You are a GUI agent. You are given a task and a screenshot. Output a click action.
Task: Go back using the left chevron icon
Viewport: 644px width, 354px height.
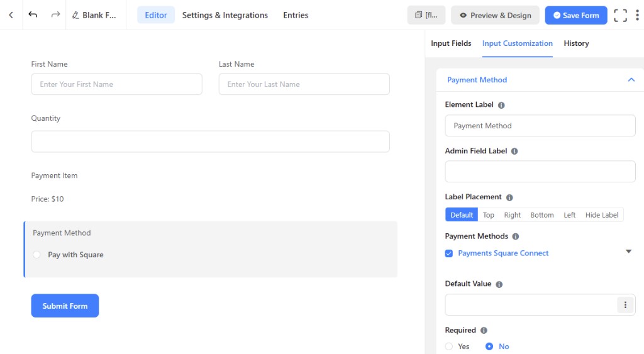[11, 15]
